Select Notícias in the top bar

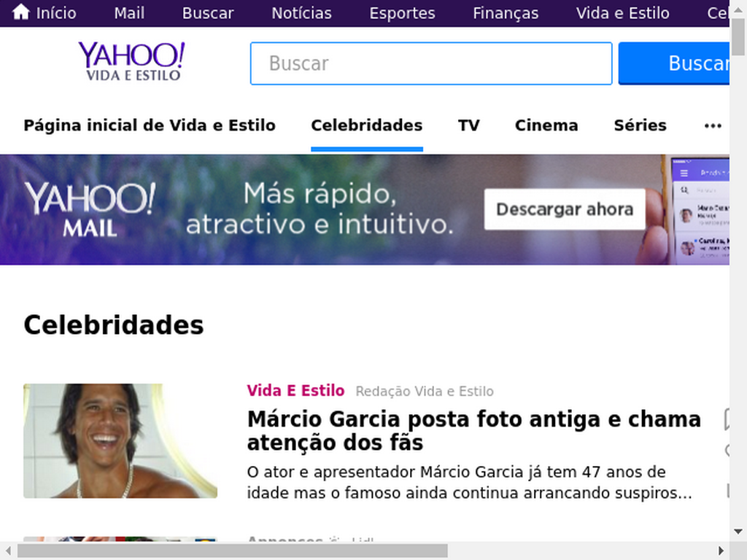pyautogui.click(x=301, y=13)
